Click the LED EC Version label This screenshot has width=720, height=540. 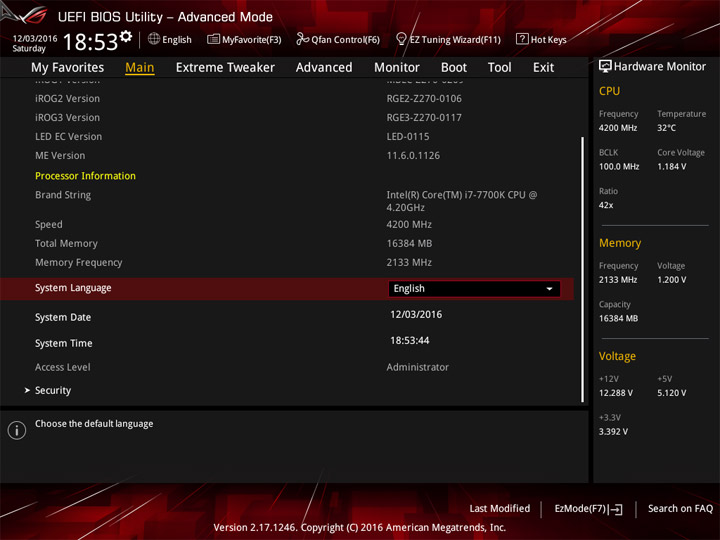[x=68, y=136]
